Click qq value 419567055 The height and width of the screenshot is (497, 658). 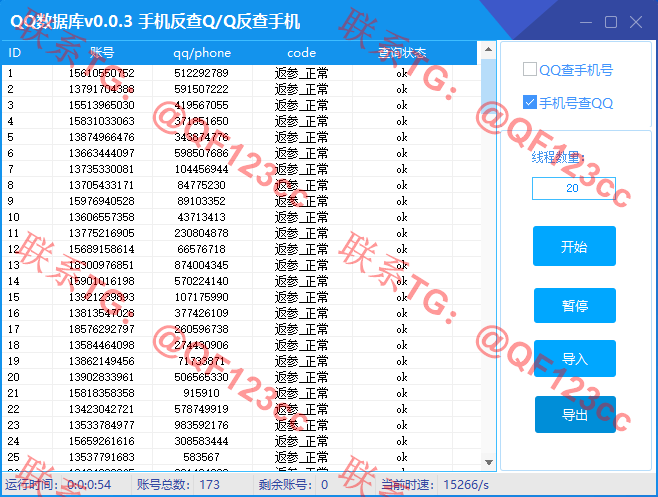(x=201, y=105)
